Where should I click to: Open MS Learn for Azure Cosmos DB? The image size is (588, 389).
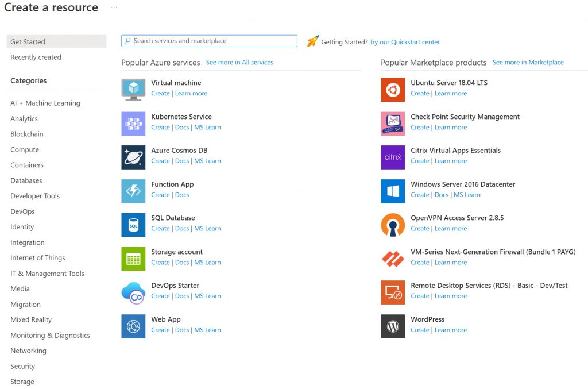[207, 161]
